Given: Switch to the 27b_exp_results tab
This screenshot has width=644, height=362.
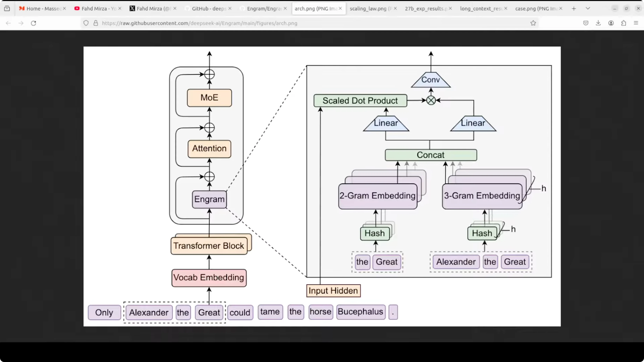Looking at the screenshot, I should pyautogui.click(x=424, y=9).
